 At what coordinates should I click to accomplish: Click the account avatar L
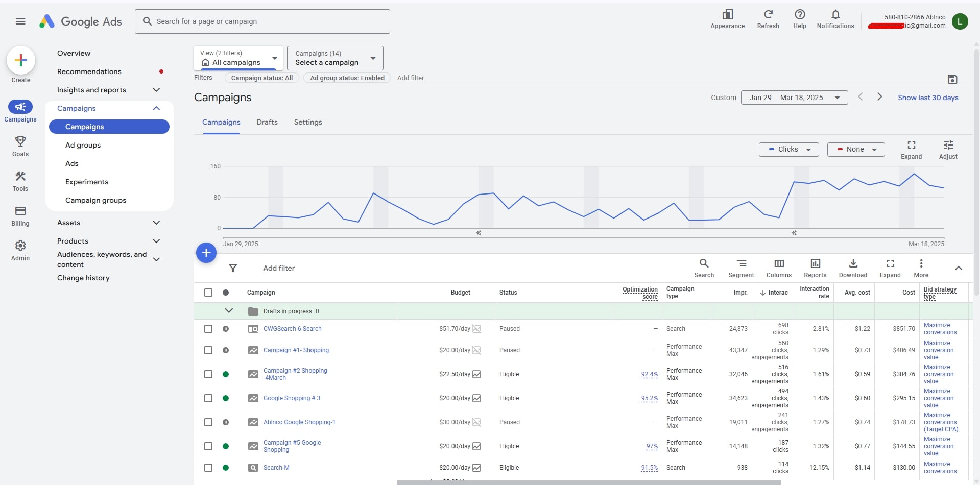tap(960, 21)
